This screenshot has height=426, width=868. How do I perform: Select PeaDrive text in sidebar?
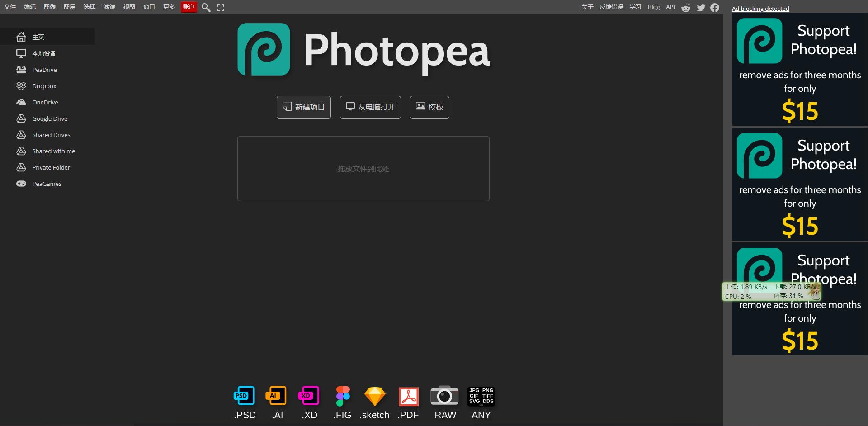click(44, 70)
